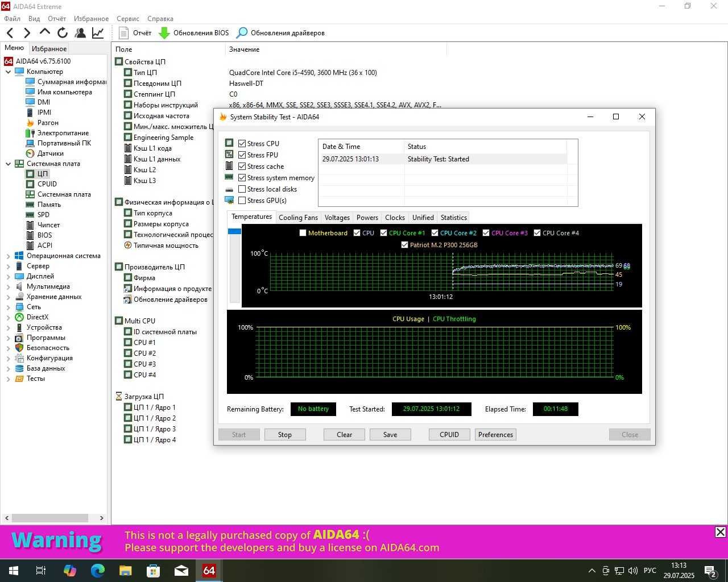Screen dimensions: 728x582
Task: Click the green Обновления BIOS arrow icon
Action: pos(164,33)
